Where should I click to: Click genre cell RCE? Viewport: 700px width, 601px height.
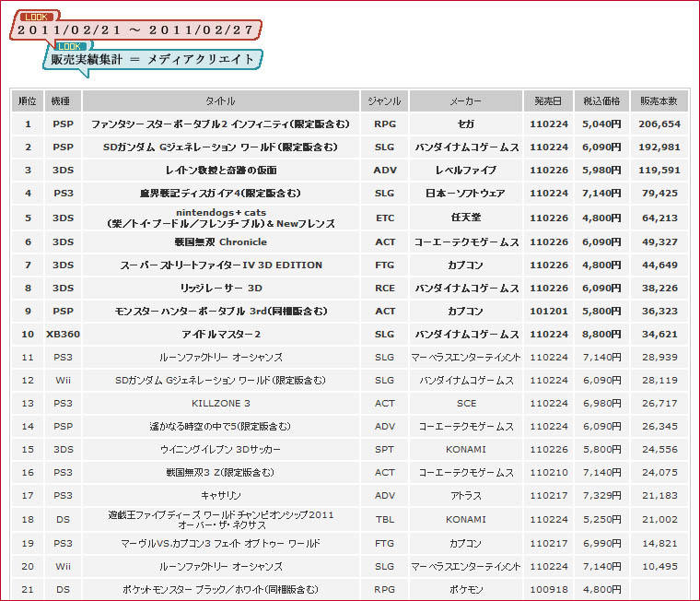(x=384, y=289)
